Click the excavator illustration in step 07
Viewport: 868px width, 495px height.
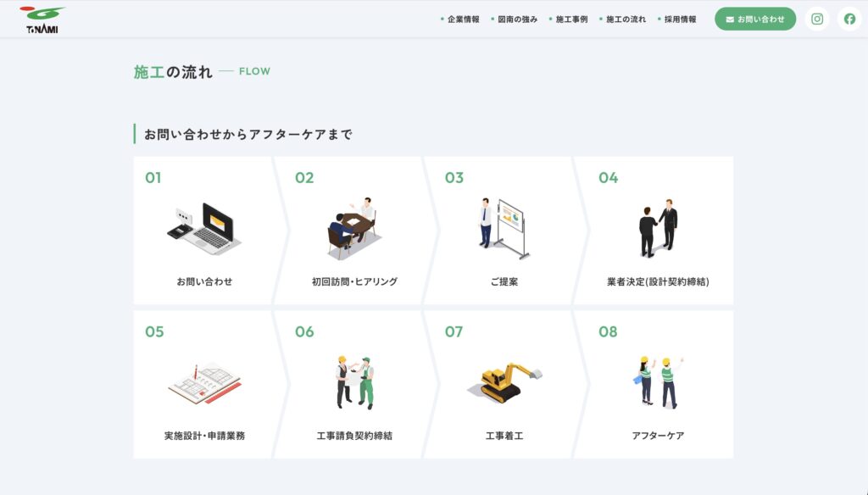[505, 383]
